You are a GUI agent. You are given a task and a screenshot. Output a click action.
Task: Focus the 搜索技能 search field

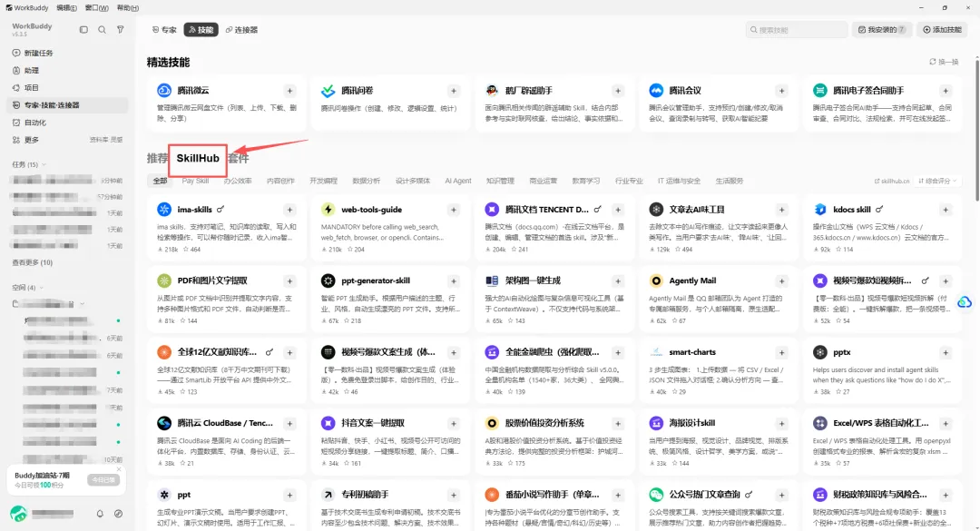[797, 29]
